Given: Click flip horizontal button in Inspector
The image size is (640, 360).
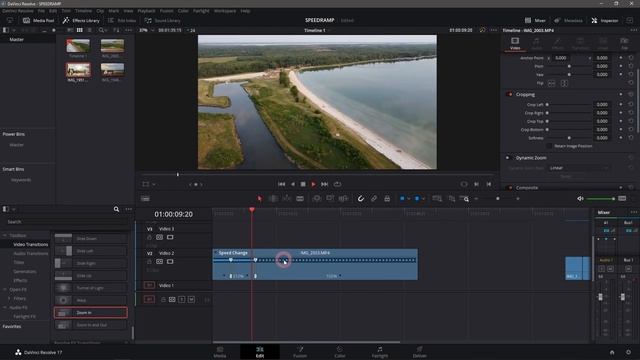Looking at the screenshot, I should point(551,83).
